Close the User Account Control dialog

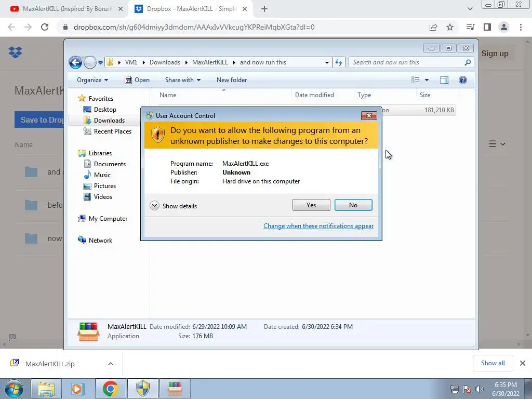point(369,116)
